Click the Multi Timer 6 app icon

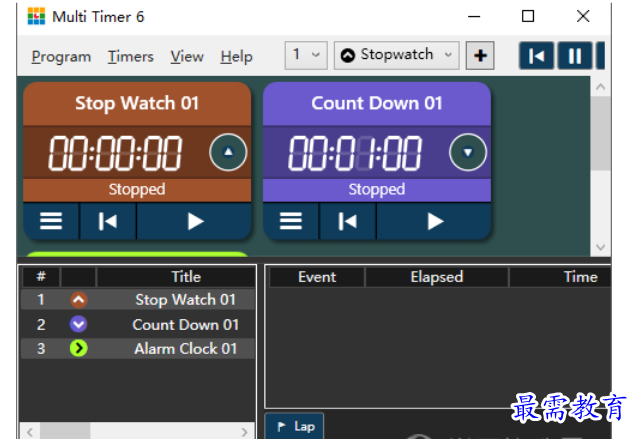(36, 16)
